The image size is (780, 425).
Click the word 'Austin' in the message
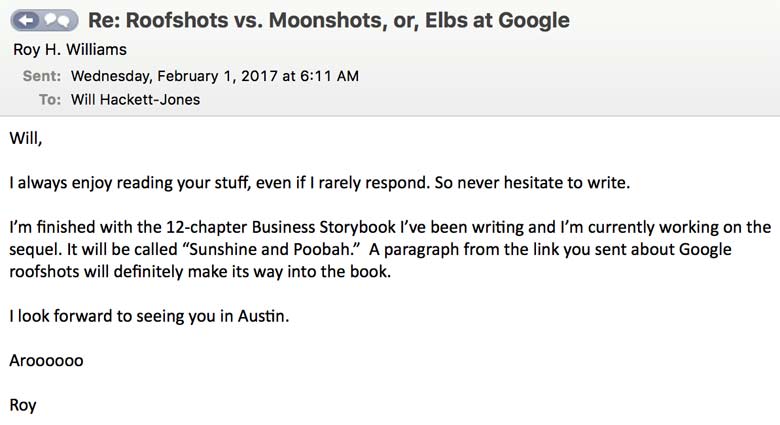pyautogui.click(x=261, y=316)
